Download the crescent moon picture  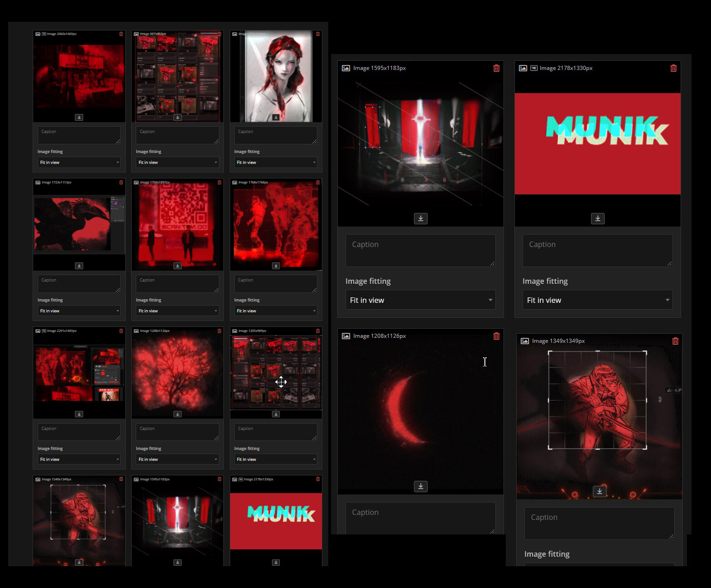tap(420, 486)
